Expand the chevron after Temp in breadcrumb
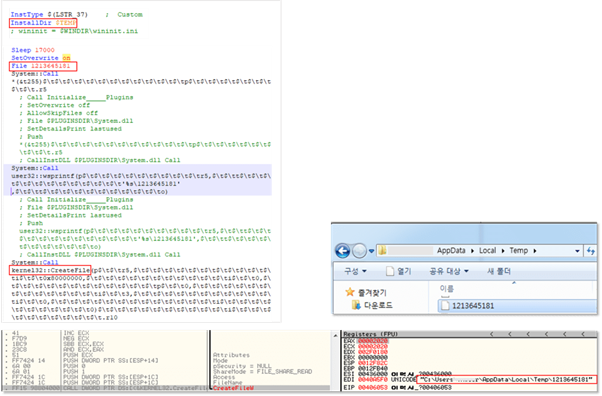 pos(535,251)
